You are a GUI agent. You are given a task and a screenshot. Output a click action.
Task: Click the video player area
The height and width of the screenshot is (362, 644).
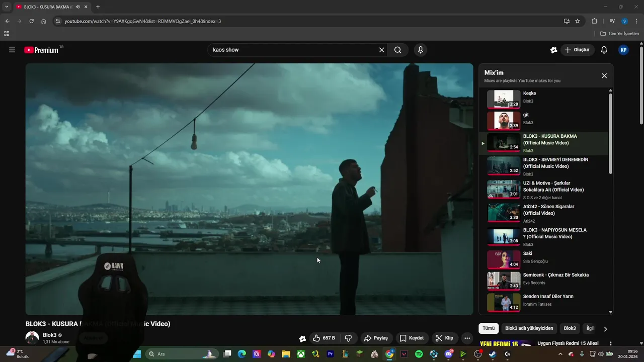tap(250, 189)
